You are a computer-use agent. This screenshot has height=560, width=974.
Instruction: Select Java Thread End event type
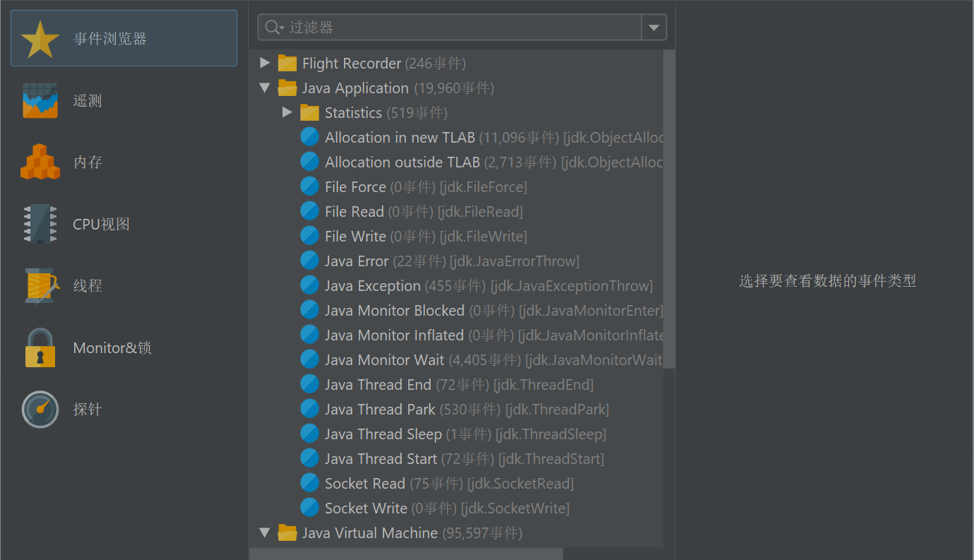(456, 384)
